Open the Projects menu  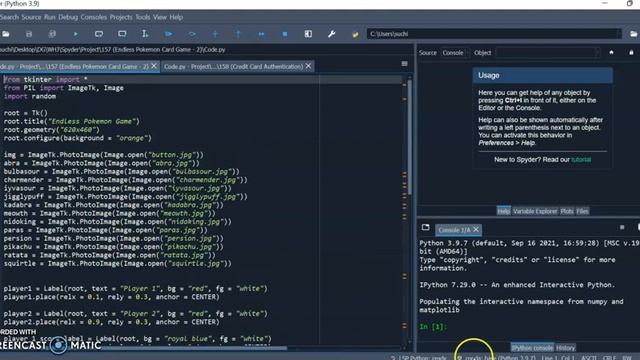tap(121, 17)
